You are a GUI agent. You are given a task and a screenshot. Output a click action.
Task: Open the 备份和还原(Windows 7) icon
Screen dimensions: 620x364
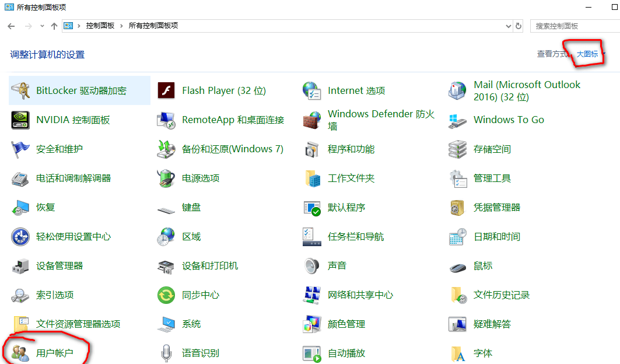click(166, 149)
